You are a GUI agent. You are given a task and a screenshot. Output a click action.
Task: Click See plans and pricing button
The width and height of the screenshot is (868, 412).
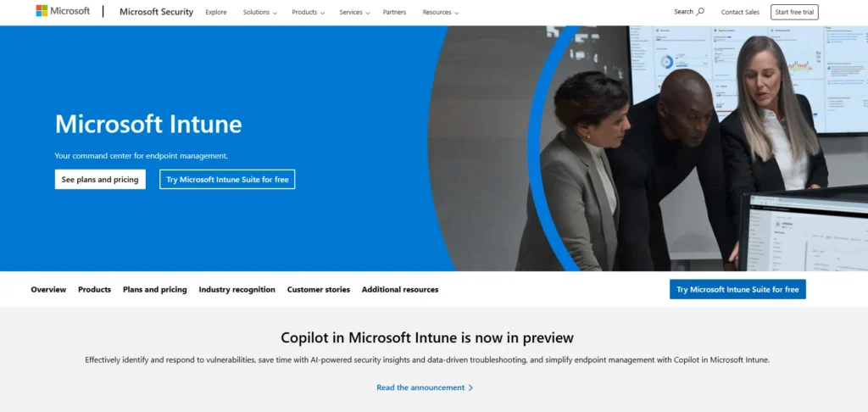[100, 180]
